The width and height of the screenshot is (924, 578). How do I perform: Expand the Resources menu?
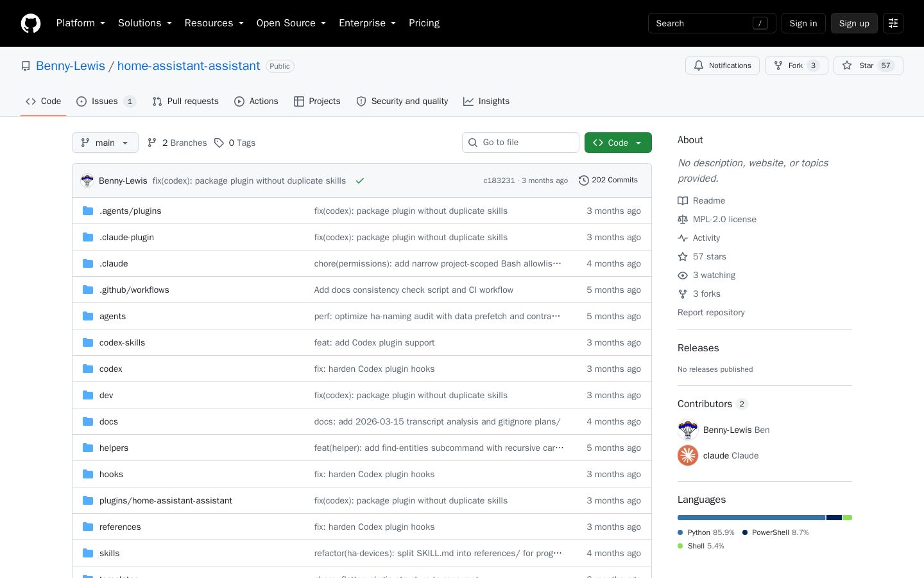214,23
